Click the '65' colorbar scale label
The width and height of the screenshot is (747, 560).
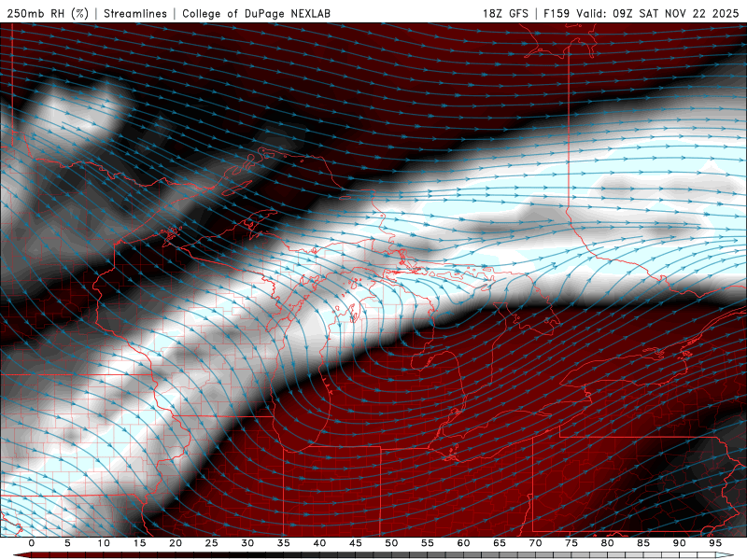(x=500, y=543)
